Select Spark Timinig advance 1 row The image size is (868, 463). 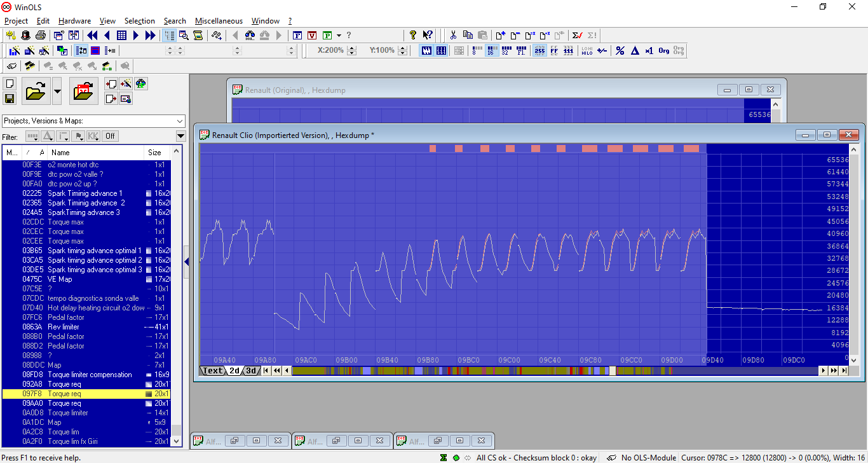coord(87,193)
